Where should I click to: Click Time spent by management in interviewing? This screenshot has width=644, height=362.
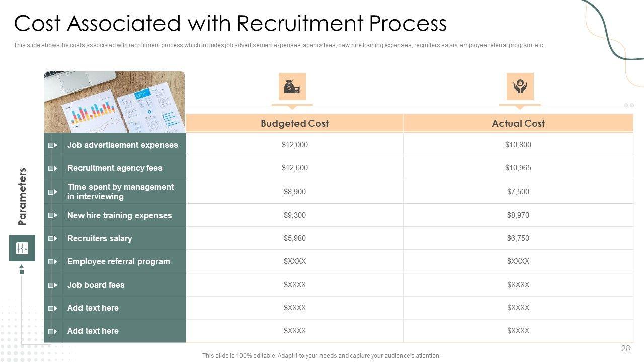click(x=120, y=192)
